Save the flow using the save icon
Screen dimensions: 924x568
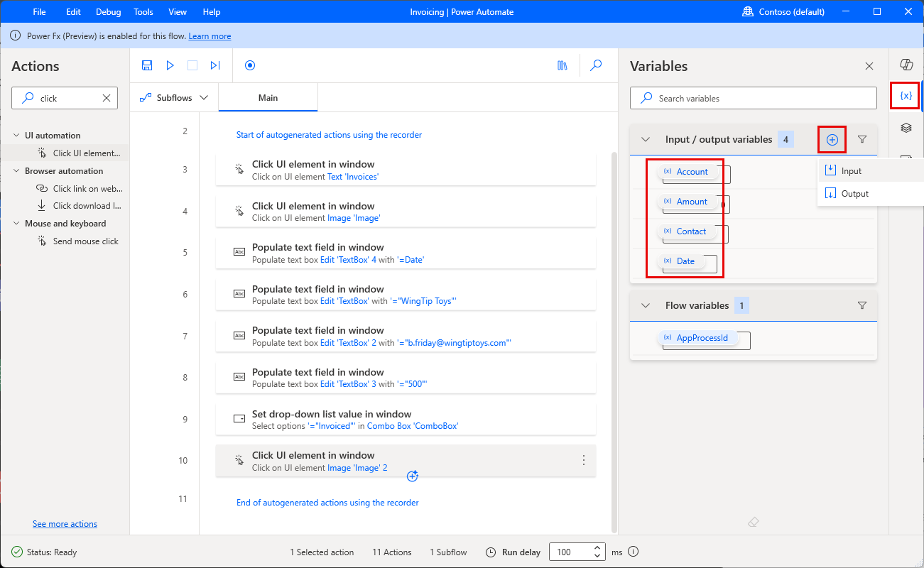[146, 65]
